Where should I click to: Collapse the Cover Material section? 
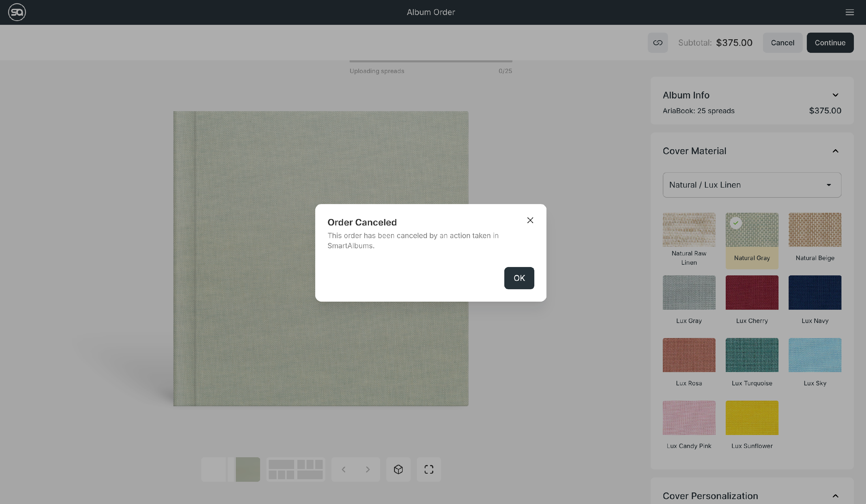coord(835,151)
